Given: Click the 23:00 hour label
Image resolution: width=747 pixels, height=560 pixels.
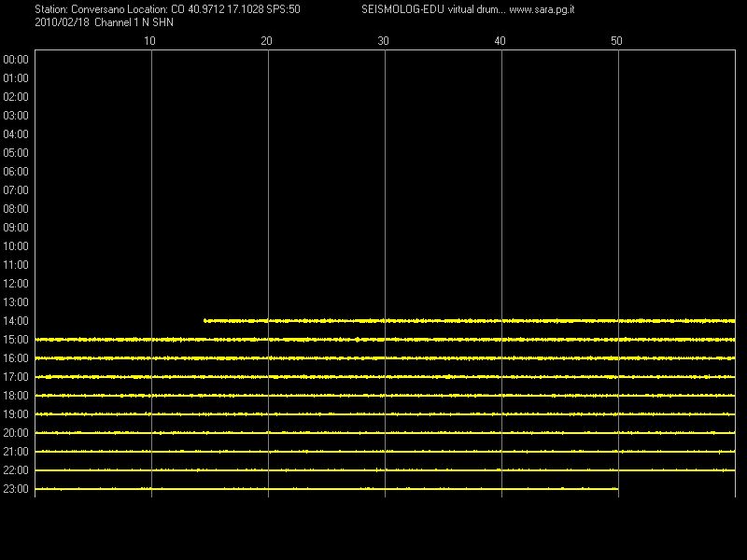Looking at the screenshot, I should pos(16,489).
